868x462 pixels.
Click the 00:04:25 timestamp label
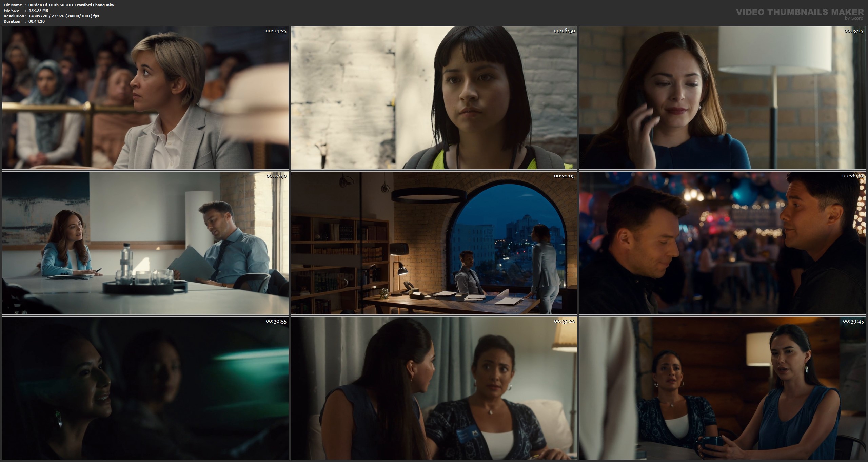tap(276, 31)
